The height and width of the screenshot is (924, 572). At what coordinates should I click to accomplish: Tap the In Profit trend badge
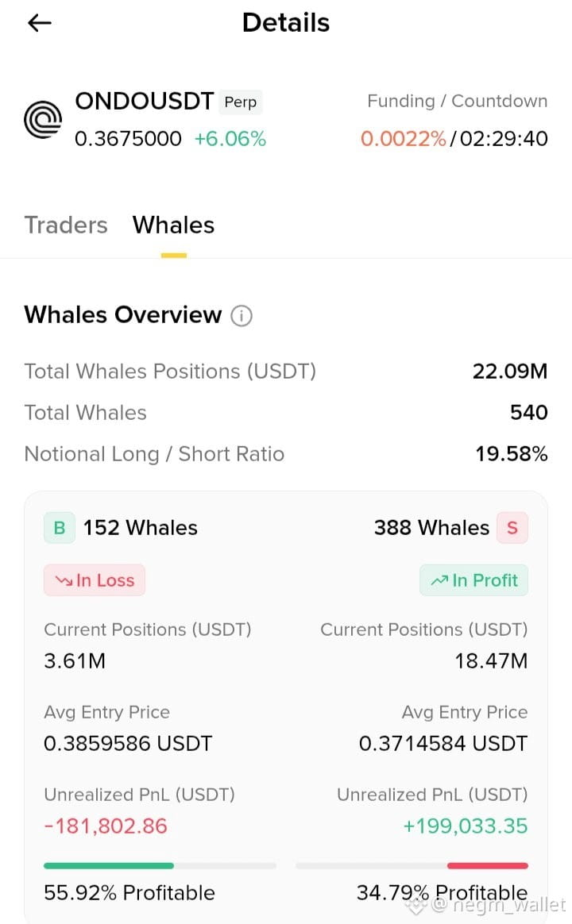[x=473, y=580]
